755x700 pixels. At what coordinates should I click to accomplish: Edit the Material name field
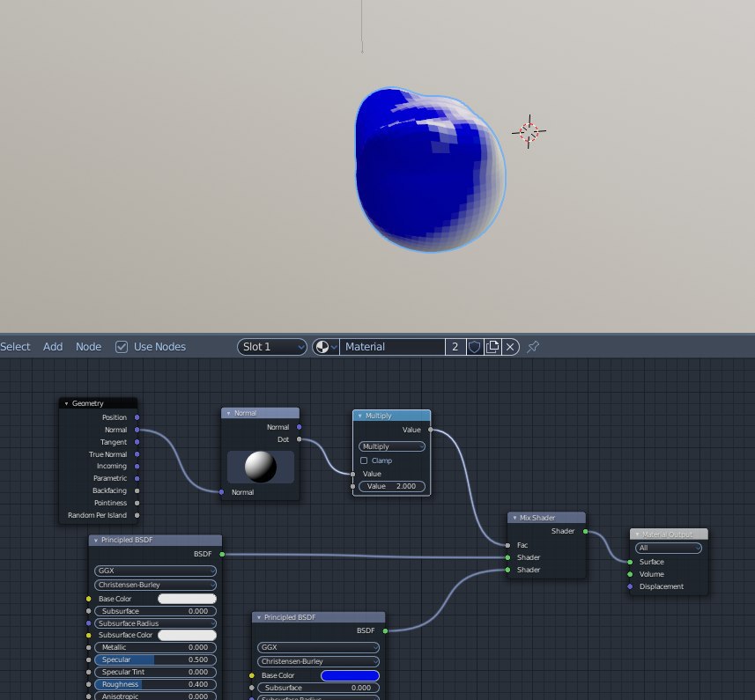click(x=392, y=347)
